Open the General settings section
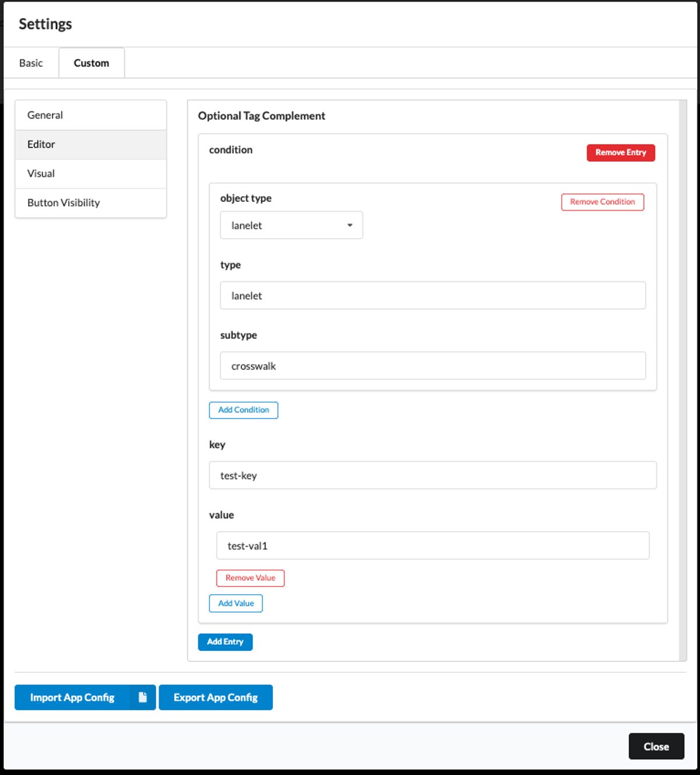The height and width of the screenshot is (775, 700). (90, 115)
